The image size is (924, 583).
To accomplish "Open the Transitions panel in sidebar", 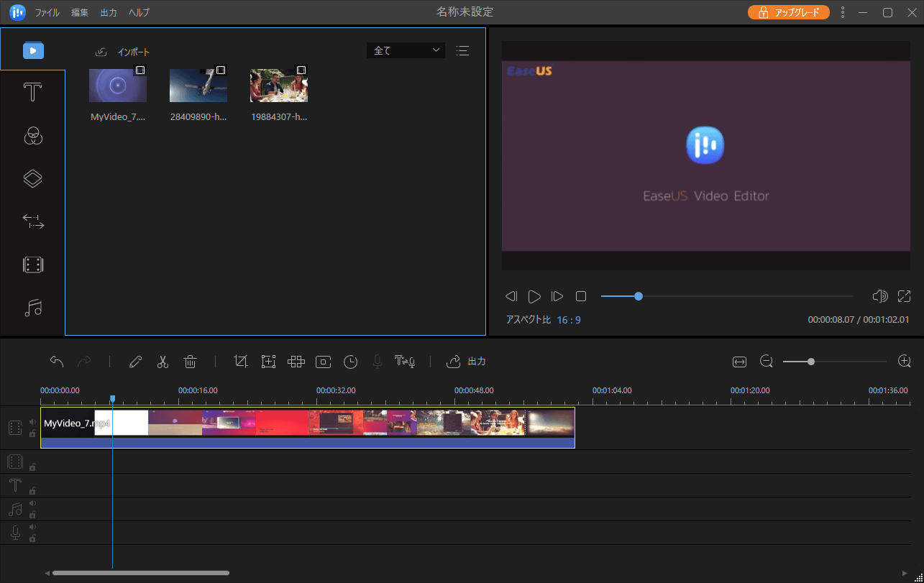I will (x=33, y=222).
